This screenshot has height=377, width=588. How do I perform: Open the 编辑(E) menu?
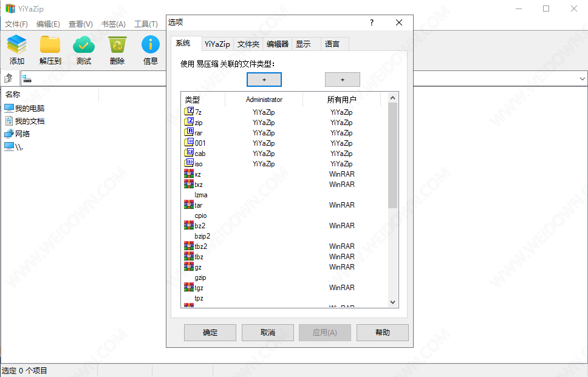(x=48, y=24)
